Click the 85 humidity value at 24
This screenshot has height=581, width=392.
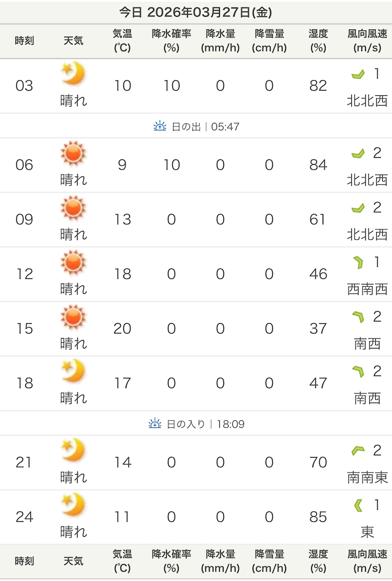pos(318,517)
